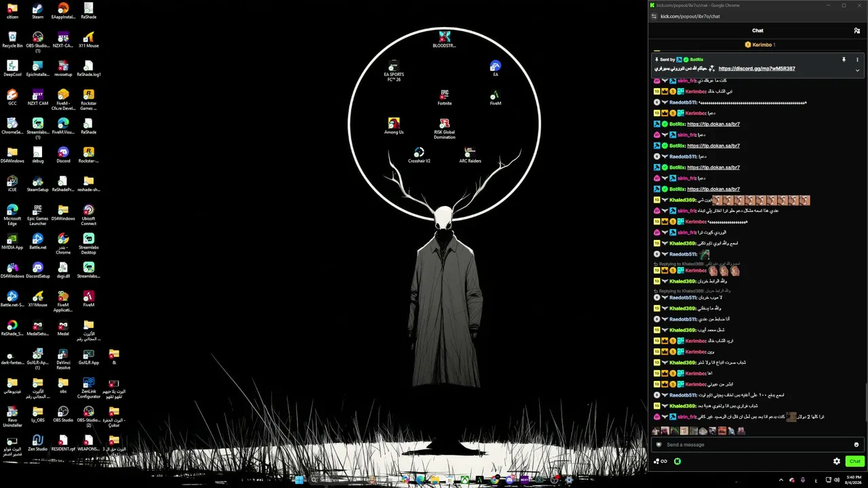Select the Medal desktop icon
Screen dimensions: 868x488
[x=63, y=327]
